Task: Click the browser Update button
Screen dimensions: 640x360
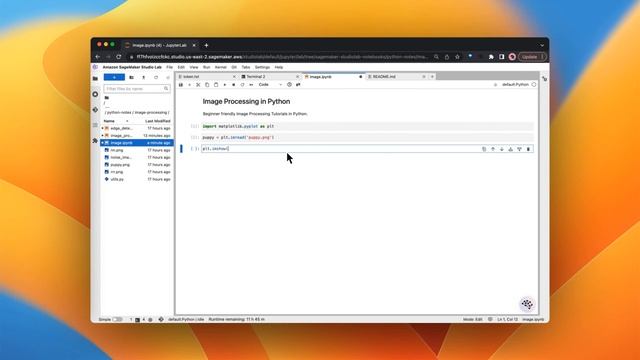Action: click(532, 57)
